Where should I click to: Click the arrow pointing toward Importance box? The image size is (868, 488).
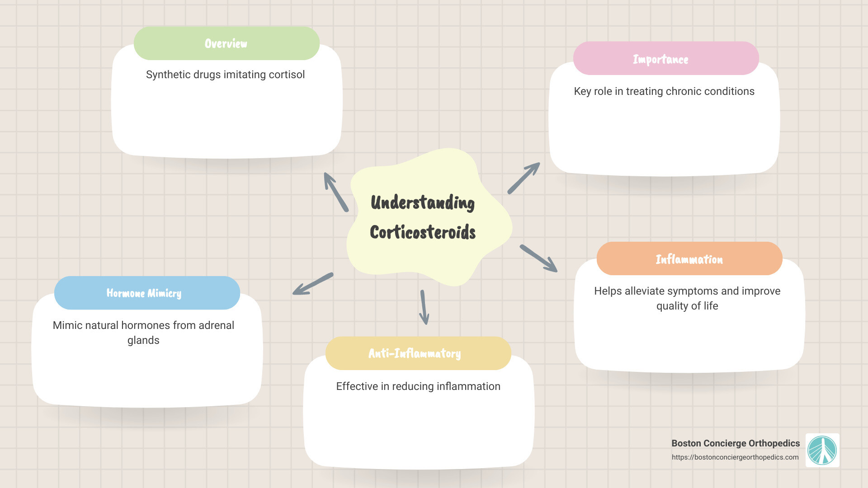pos(524,178)
